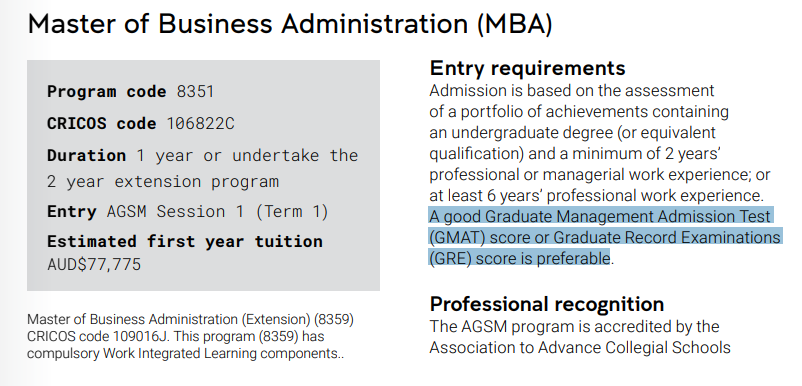Image resolution: width=802 pixels, height=386 pixels.
Task: Click 'Association to Advance Collegial Schools' text
Action: tap(580, 348)
